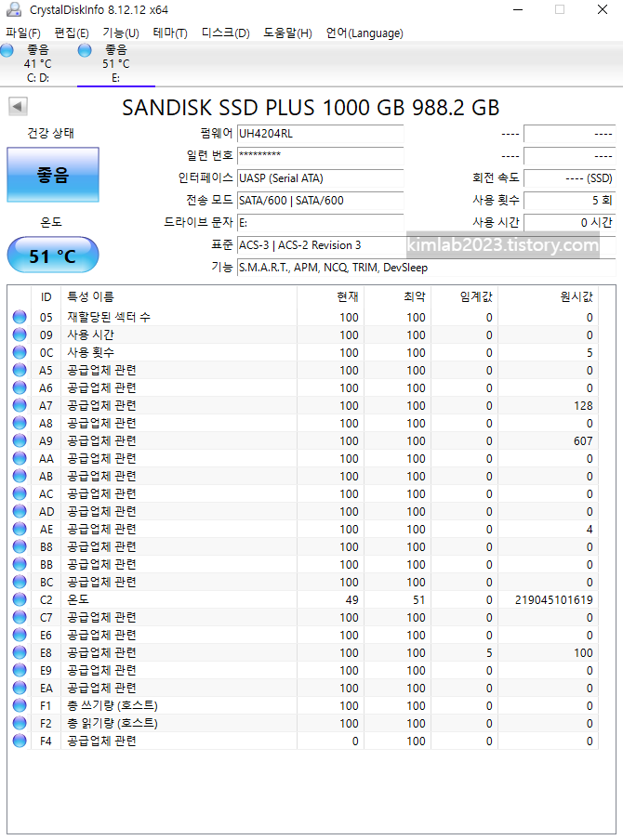Viewport: 623px width, 840px height.
Task: Click the status circle for attribute BC
Action: point(20,582)
